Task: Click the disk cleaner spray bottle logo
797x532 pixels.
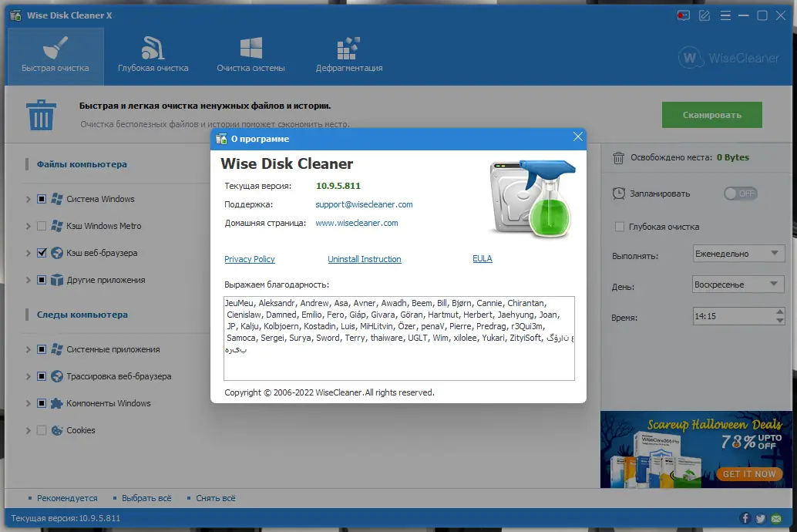Action: [532, 199]
